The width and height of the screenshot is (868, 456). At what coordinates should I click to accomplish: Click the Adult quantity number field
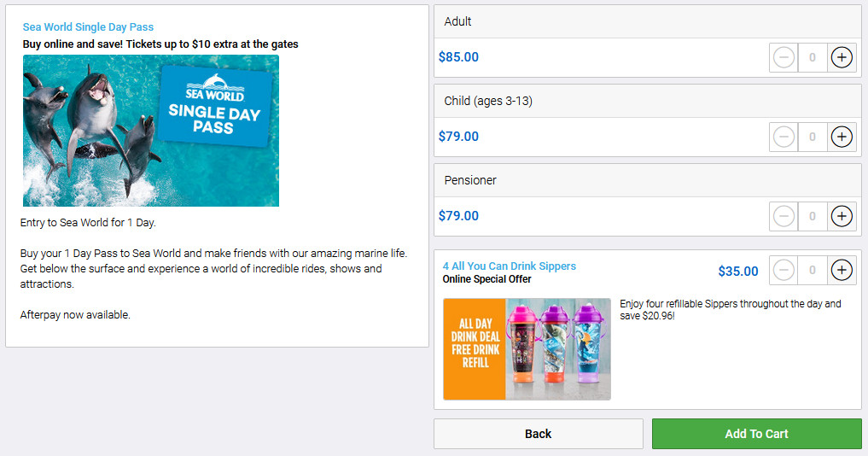[x=813, y=57]
